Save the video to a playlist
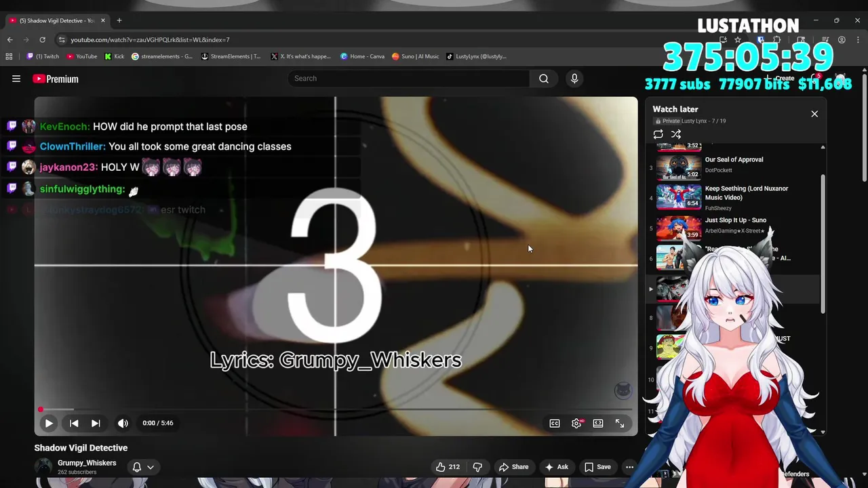The height and width of the screenshot is (488, 868). 597,467
